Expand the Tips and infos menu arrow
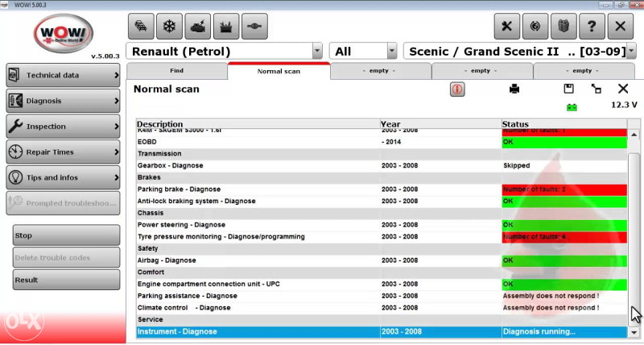The width and height of the screenshot is (644, 345). point(116,177)
